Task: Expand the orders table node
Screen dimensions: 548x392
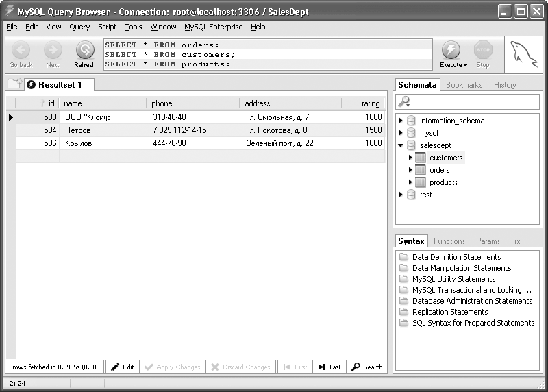Action: click(x=410, y=170)
